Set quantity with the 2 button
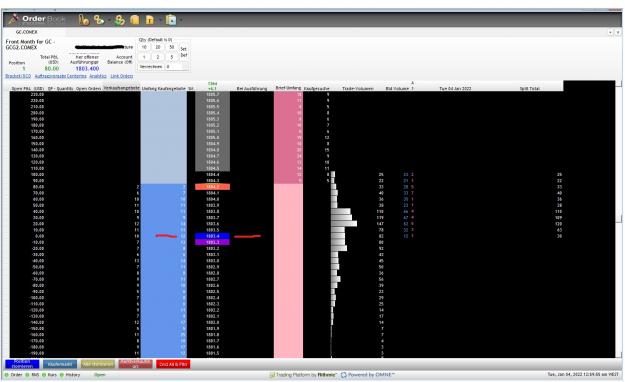 [x=158, y=57]
